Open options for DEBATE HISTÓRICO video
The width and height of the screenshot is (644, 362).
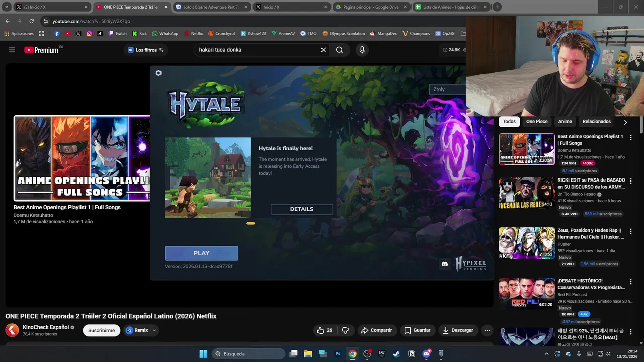tap(630, 282)
